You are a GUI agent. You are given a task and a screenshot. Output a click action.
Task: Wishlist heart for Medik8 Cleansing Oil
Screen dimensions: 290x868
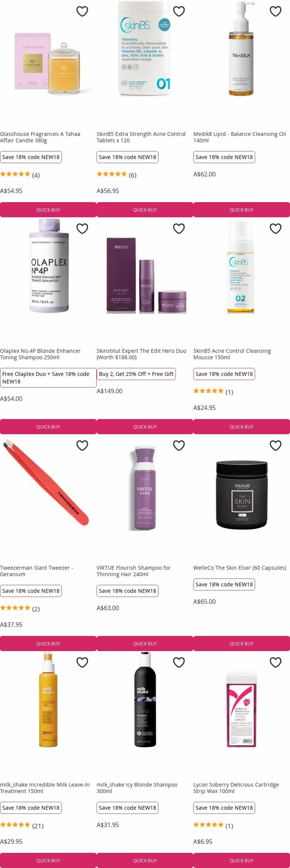[x=276, y=11]
